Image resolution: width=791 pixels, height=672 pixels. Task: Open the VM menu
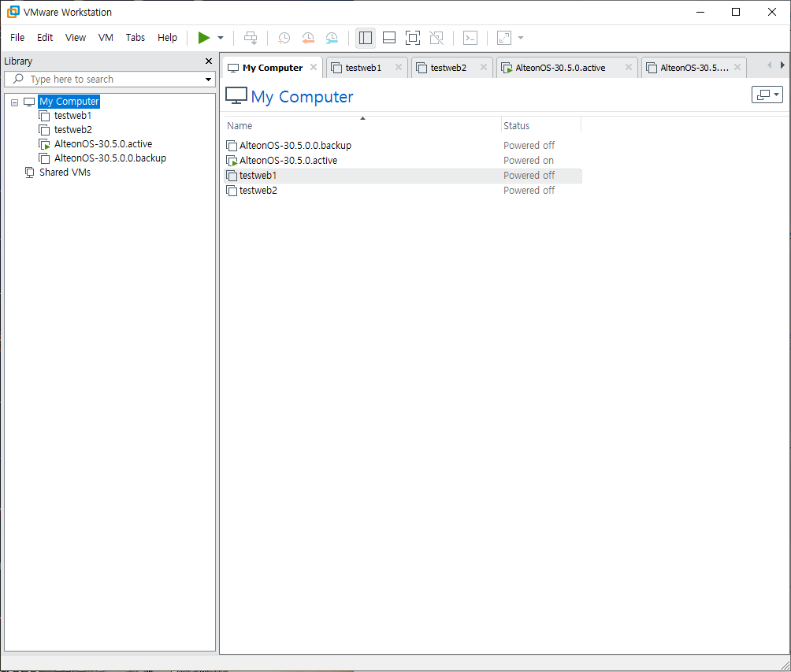106,38
